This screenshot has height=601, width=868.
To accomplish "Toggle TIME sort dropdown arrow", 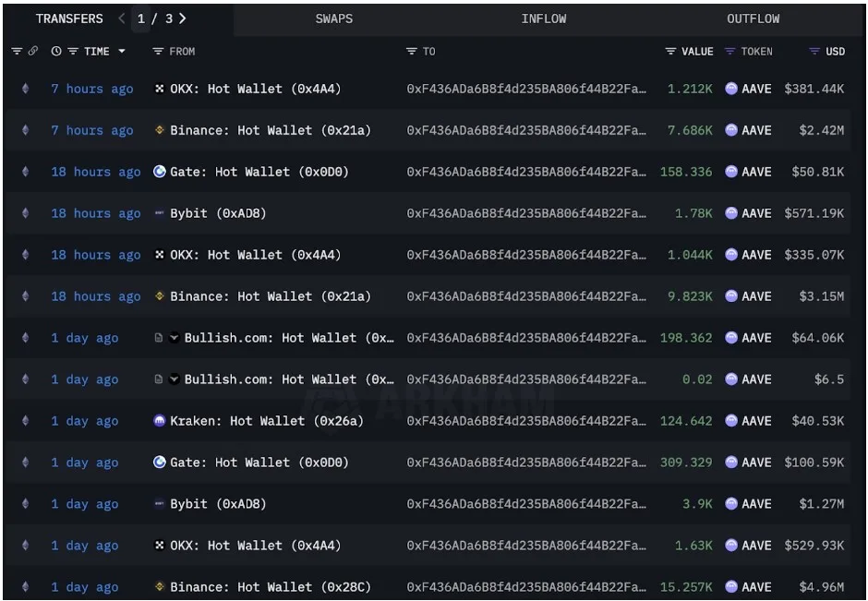I will point(122,51).
